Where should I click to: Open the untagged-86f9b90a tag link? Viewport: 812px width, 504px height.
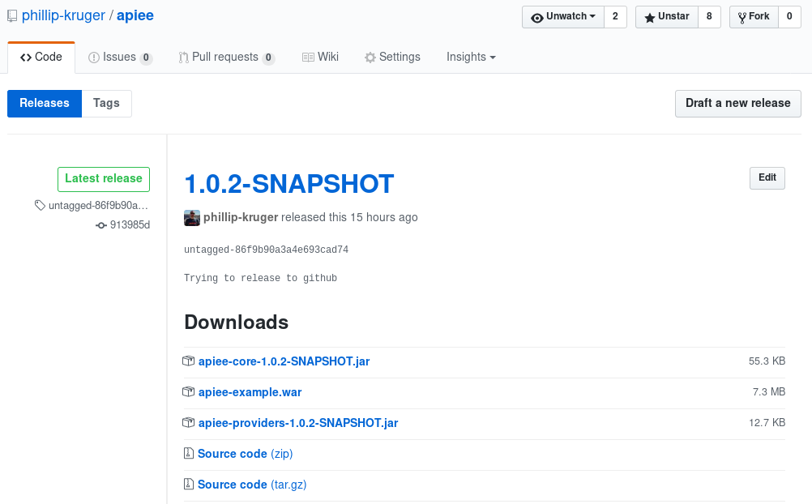(x=98, y=206)
